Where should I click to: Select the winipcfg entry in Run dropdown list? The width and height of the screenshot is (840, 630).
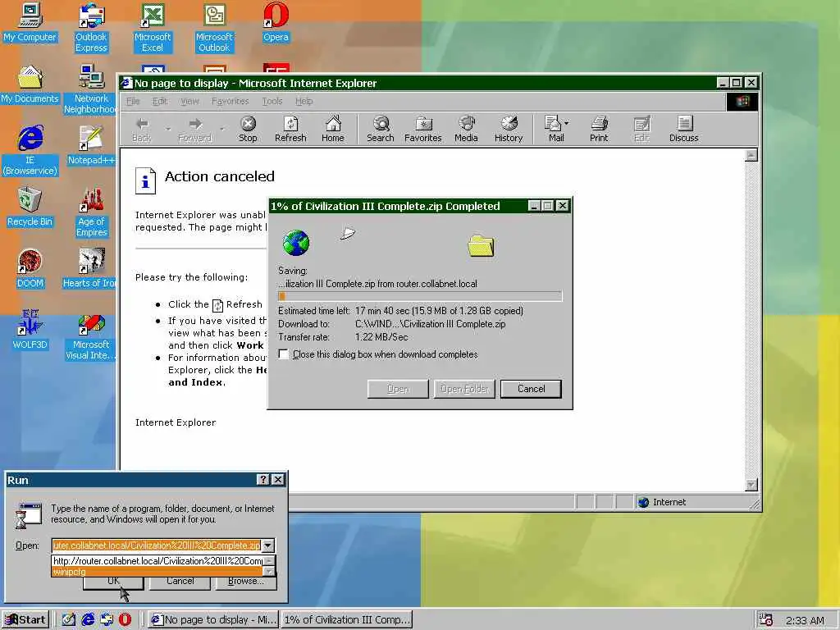(x=158, y=572)
